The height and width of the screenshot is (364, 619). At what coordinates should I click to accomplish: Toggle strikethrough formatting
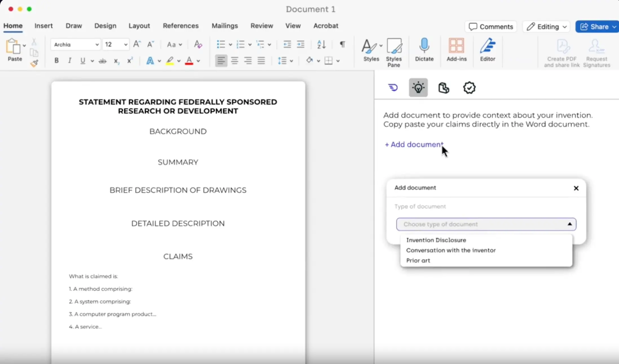[x=103, y=61]
